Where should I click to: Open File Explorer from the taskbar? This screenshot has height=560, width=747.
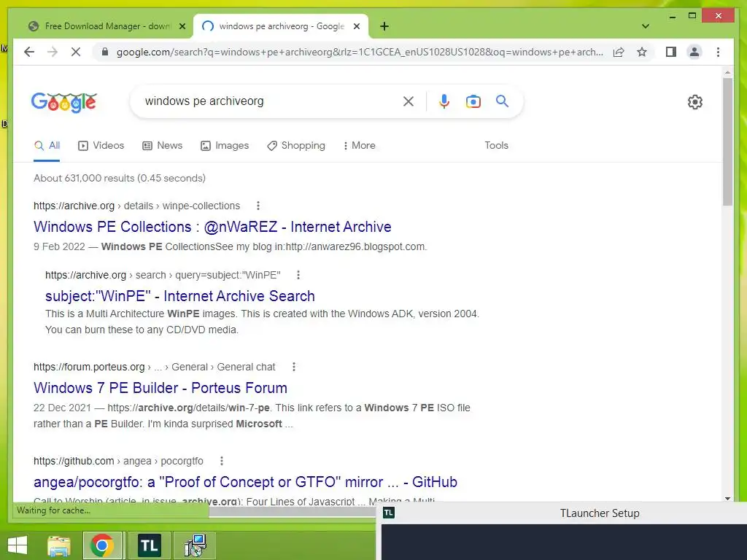click(x=59, y=545)
